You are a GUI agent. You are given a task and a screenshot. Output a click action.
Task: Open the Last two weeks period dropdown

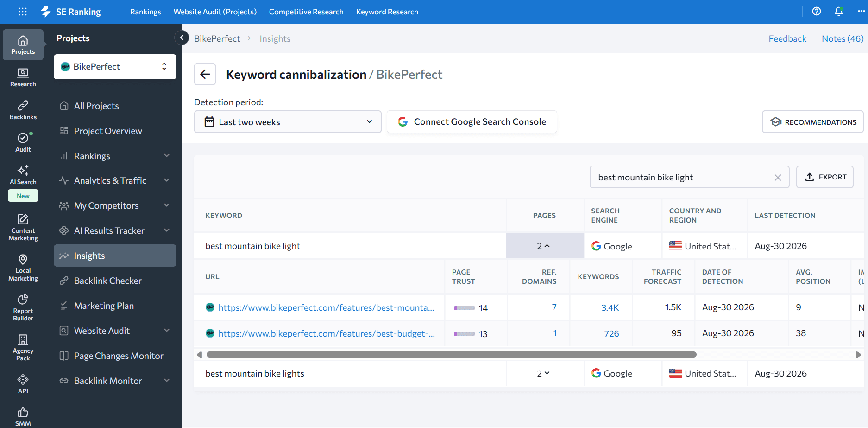pyautogui.click(x=288, y=122)
